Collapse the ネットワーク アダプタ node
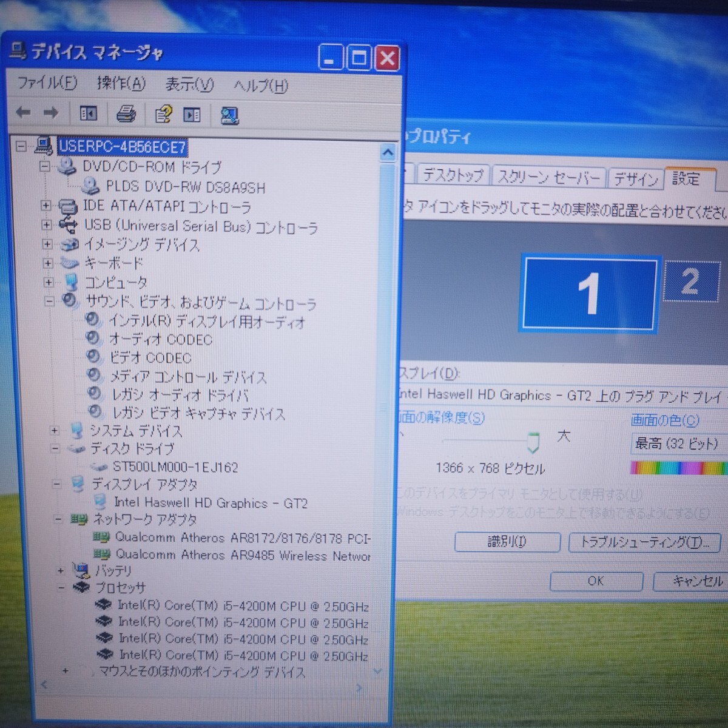 (x=58, y=519)
